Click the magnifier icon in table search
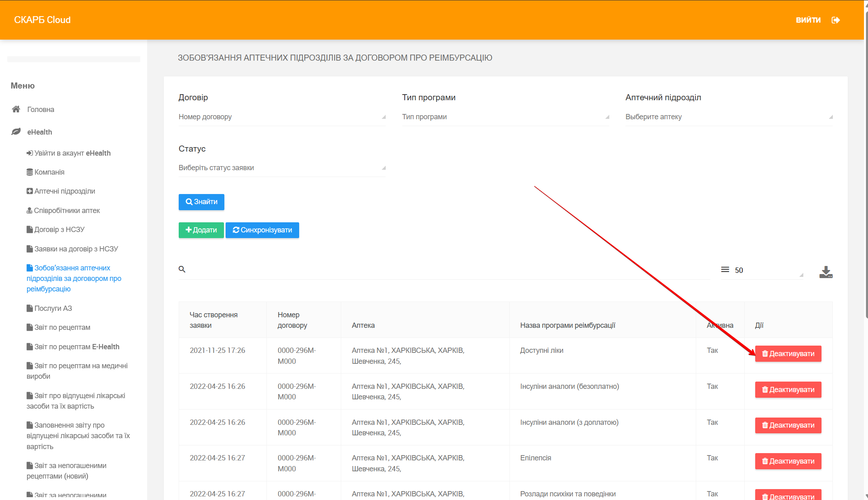This screenshot has height=500, width=868. [182, 269]
